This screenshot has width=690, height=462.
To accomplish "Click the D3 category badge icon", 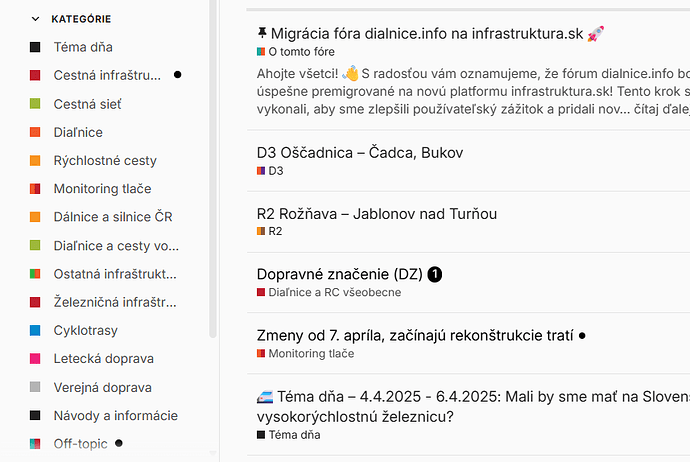I will pos(261,171).
